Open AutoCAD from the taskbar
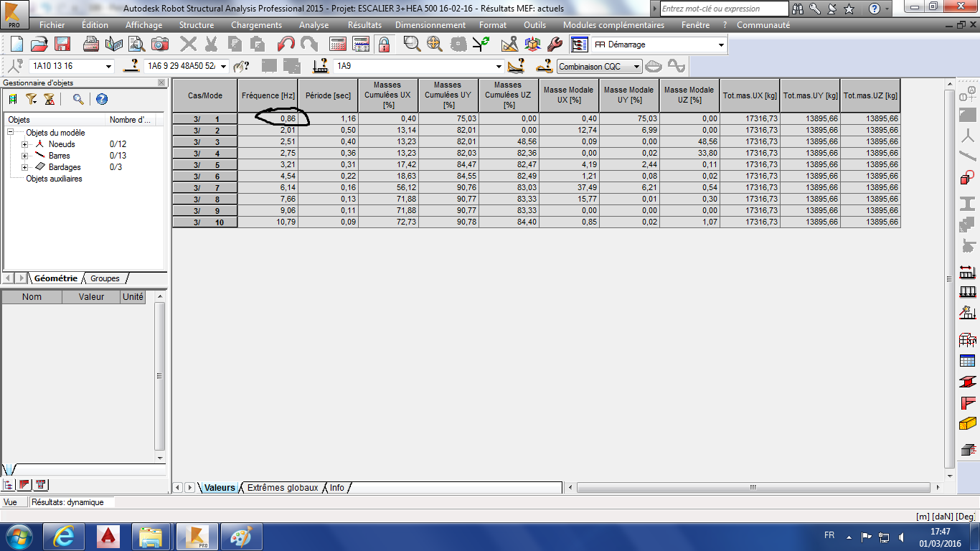The height and width of the screenshot is (551, 980). 108,537
